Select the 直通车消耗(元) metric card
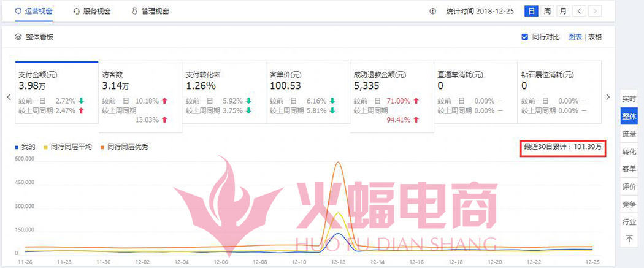This screenshot has height=268, width=644. pyautogui.click(x=475, y=93)
